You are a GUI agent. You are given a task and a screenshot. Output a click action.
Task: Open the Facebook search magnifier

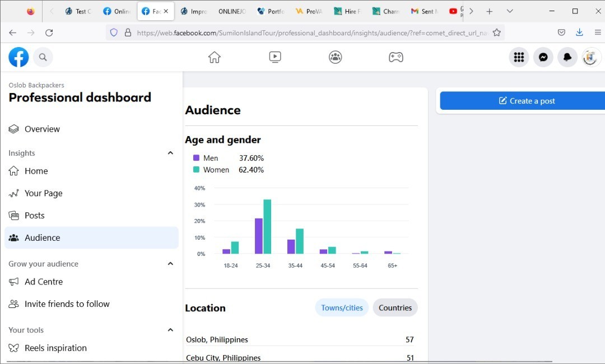tap(43, 57)
